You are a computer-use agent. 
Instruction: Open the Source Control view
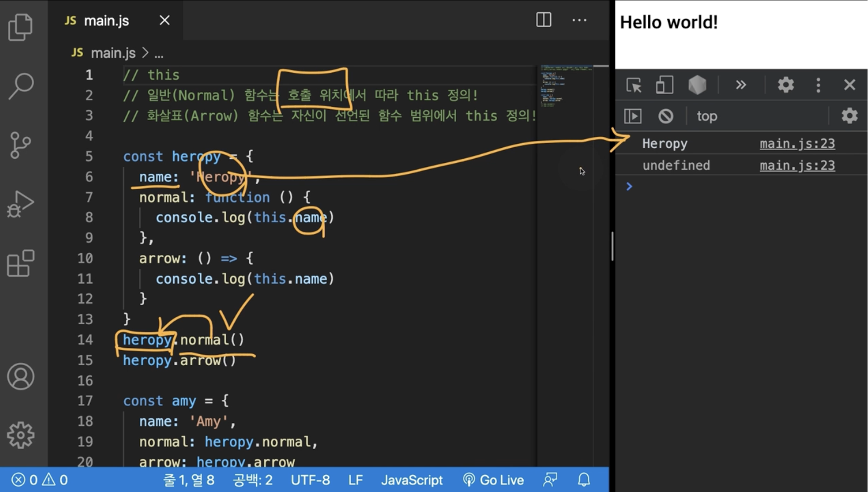[21, 145]
